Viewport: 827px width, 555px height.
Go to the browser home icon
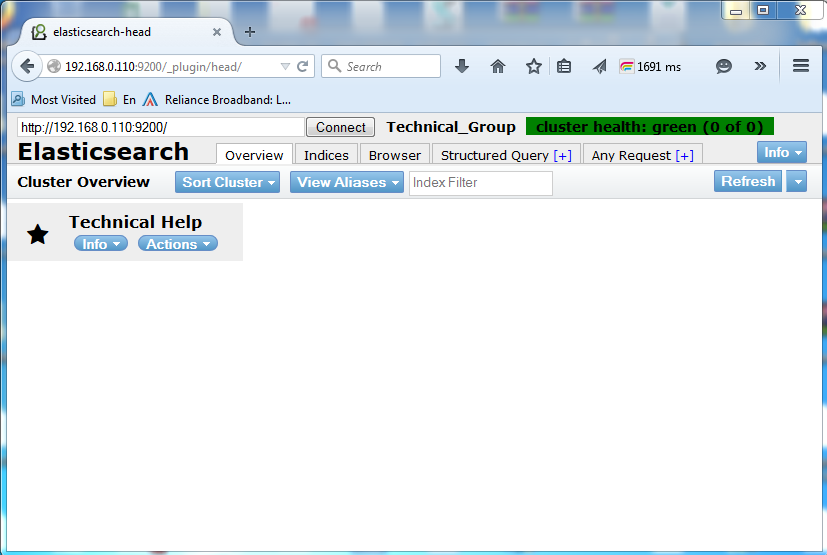(497, 66)
